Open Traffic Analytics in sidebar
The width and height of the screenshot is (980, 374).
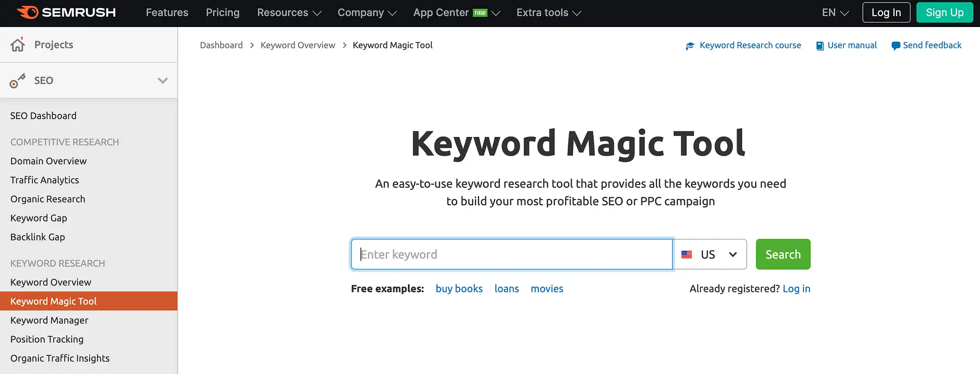click(45, 180)
